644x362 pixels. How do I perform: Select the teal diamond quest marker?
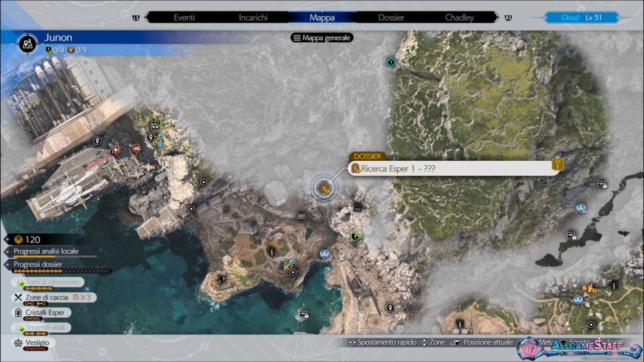[x=391, y=62]
